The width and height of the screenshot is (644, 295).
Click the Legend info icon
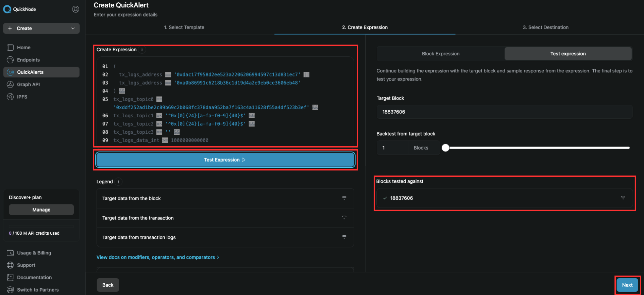pos(118,182)
